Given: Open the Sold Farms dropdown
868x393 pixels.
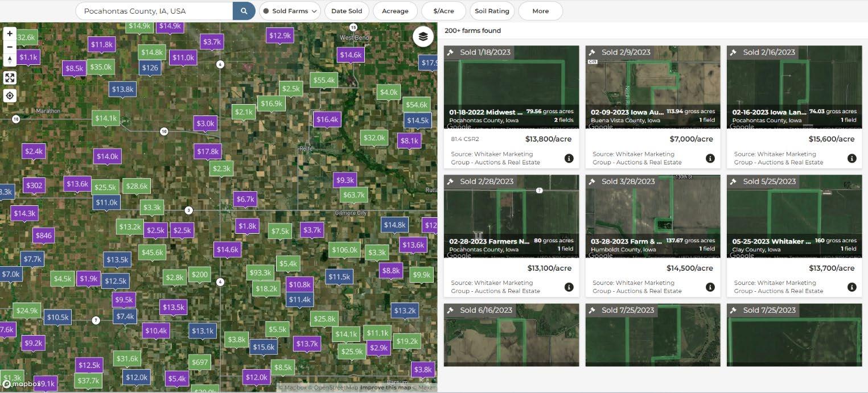Looking at the screenshot, I should click(290, 11).
